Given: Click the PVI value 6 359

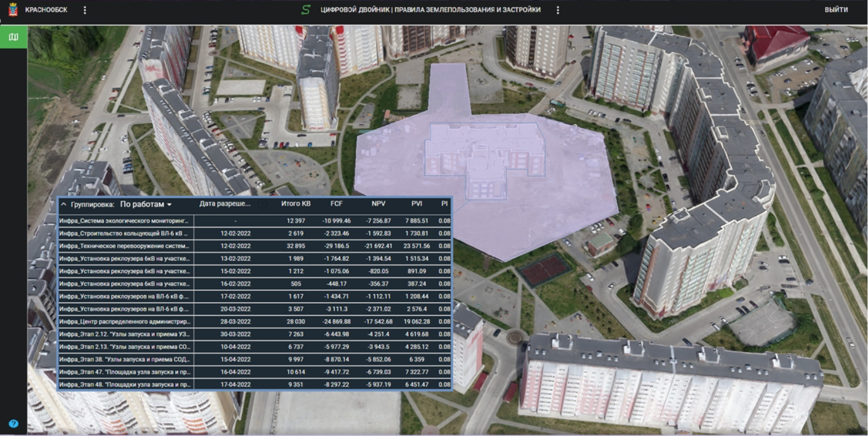Looking at the screenshot, I should tap(416, 360).
